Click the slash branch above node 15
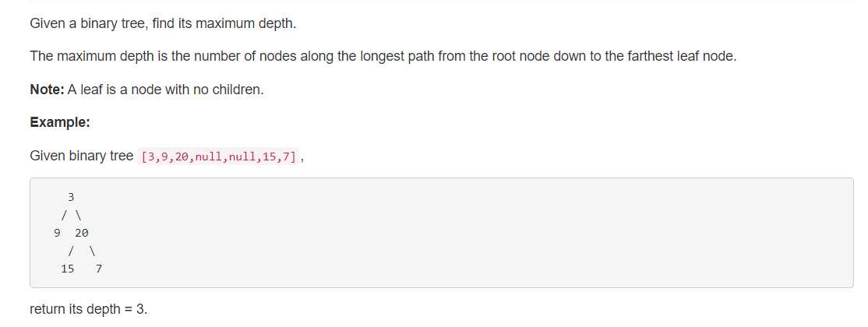The height and width of the screenshot is (327, 868). (x=71, y=251)
